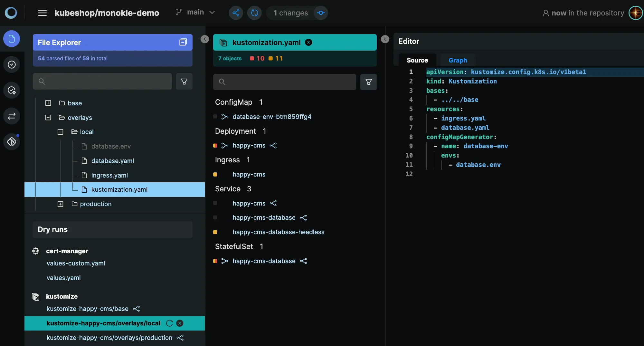
Task: Select the happy-cms Service resource
Action: click(249, 204)
